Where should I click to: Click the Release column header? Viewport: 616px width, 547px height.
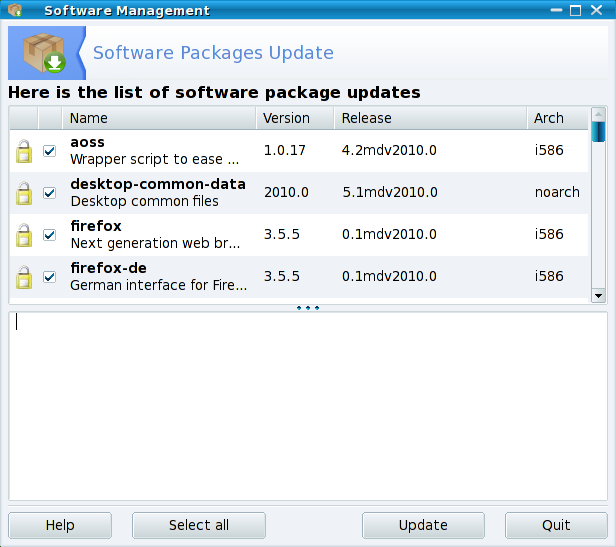click(430, 118)
